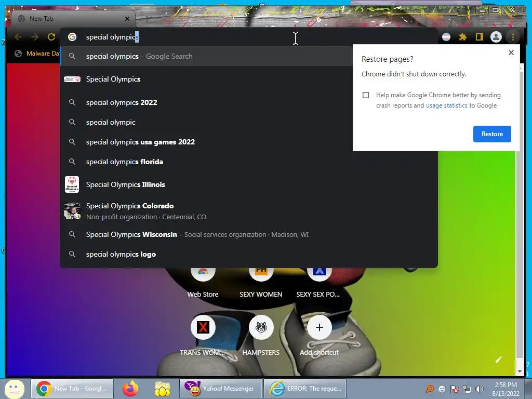Viewport: 532px width, 399px height.
Task: Click the volume speaker tray icon
Action: pyautogui.click(x=480, y=389)
